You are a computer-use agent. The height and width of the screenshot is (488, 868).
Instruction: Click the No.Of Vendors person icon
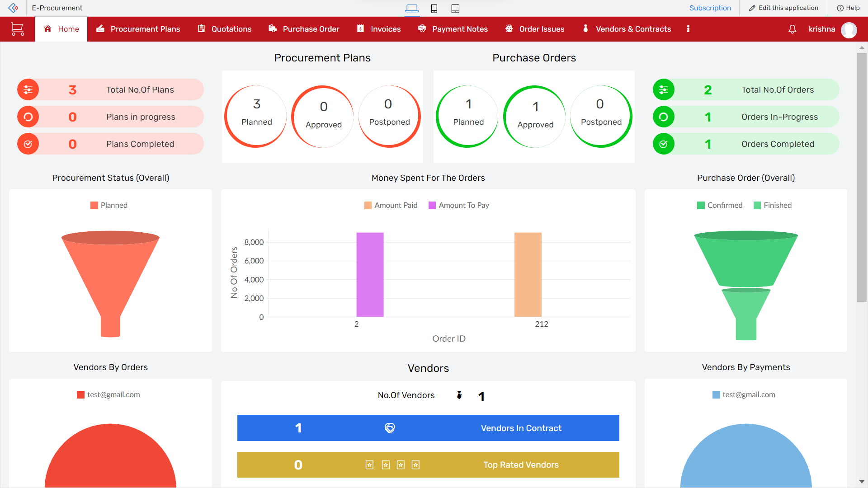(459, 395)
